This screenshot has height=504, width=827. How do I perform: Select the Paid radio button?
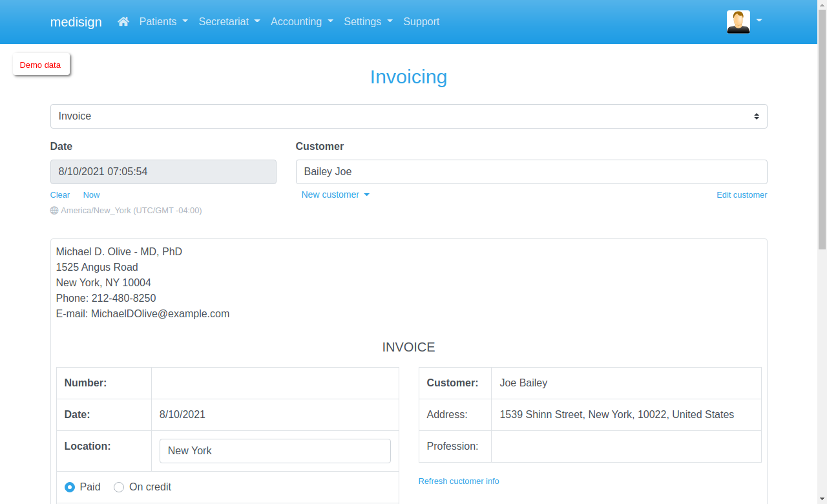[69, 487]
